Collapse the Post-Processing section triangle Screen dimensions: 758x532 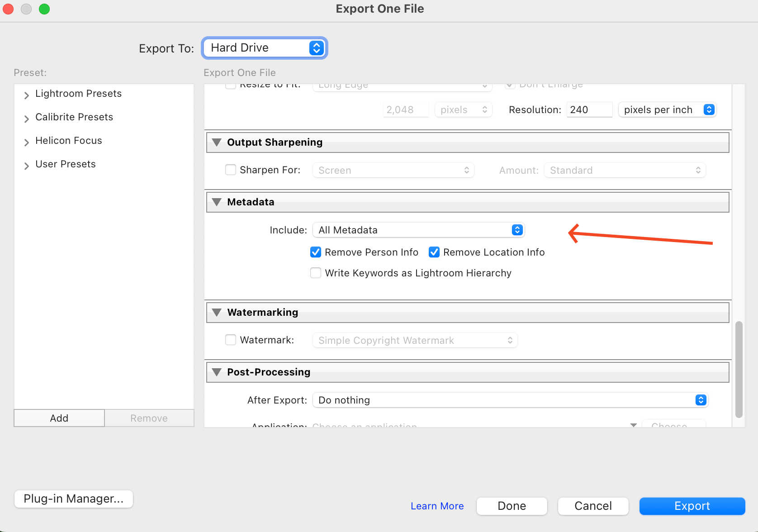217,372
